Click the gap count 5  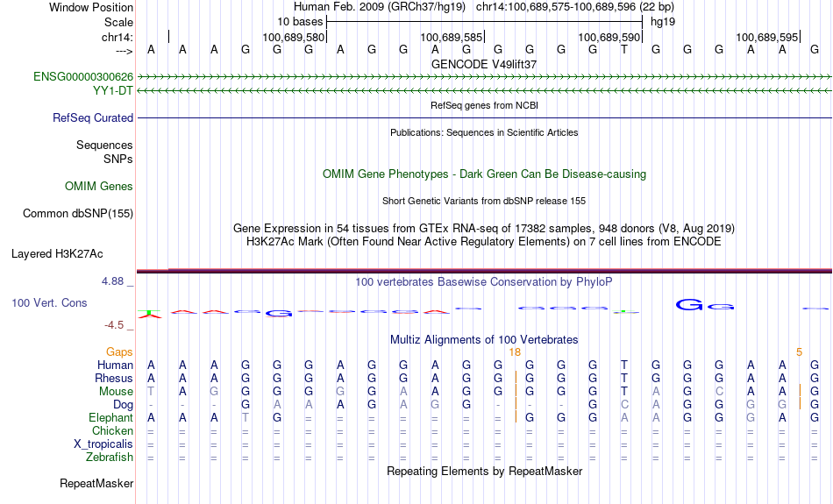tap(799, 352)
